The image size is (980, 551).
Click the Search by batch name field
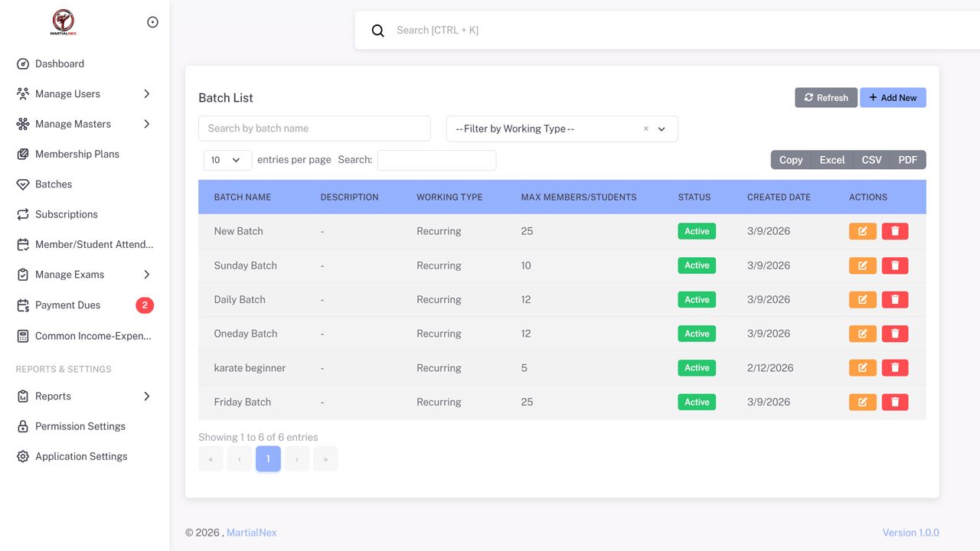[314, 129]
